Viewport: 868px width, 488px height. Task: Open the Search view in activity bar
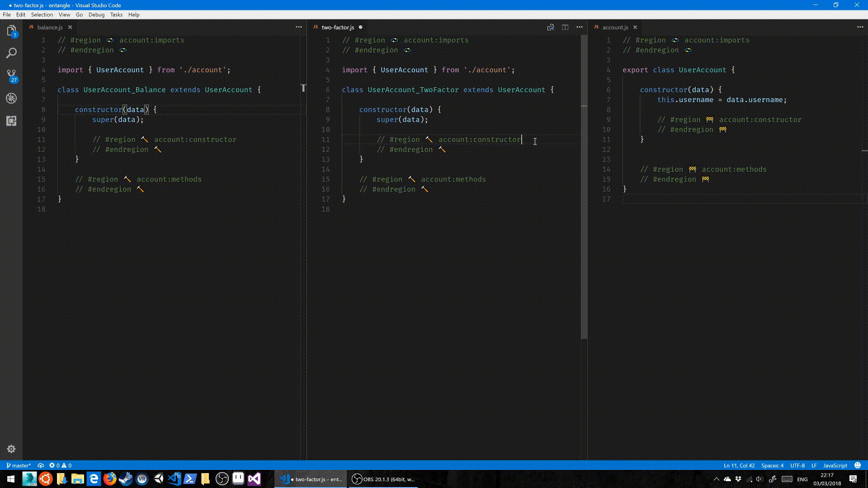tap(11, 53)
